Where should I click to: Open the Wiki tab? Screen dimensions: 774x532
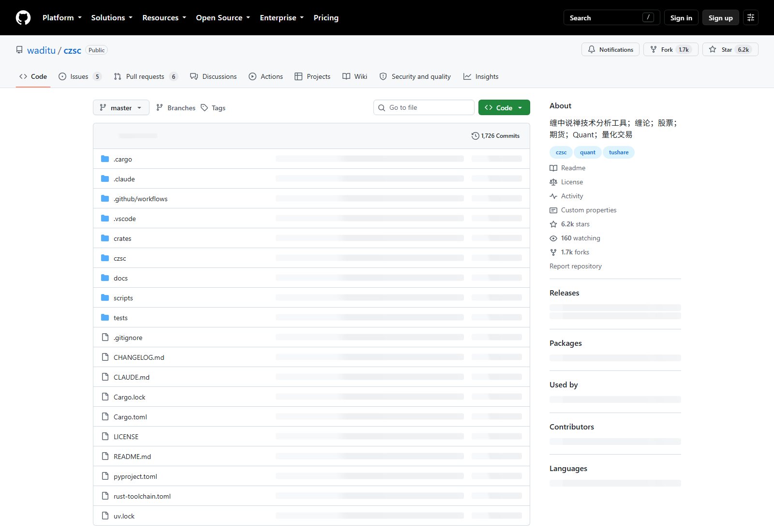coord(355,76)
